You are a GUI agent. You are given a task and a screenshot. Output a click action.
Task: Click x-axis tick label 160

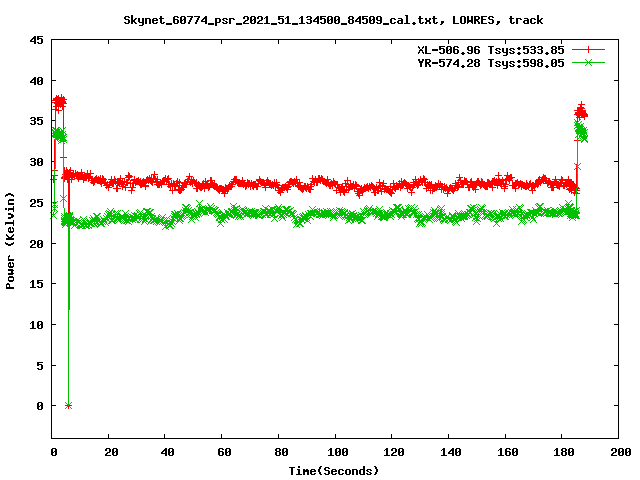point(507,452)
